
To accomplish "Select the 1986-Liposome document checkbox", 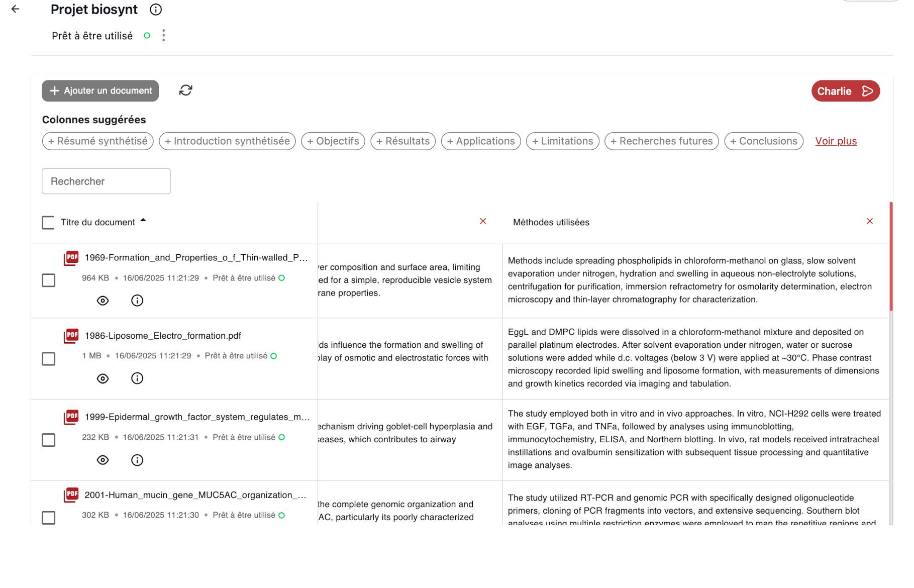I will (x=49, y=359).
